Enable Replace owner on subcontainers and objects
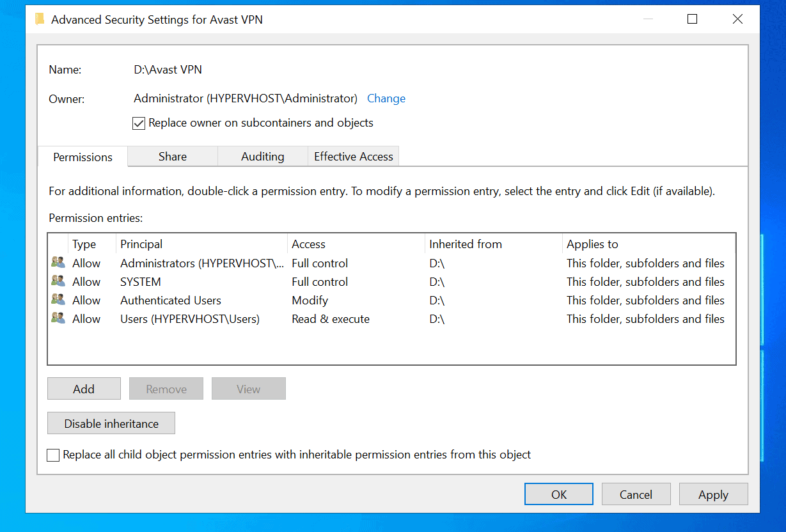Image resolution: width=786 pixels, height=532 pixels. (x=139, y=123)
